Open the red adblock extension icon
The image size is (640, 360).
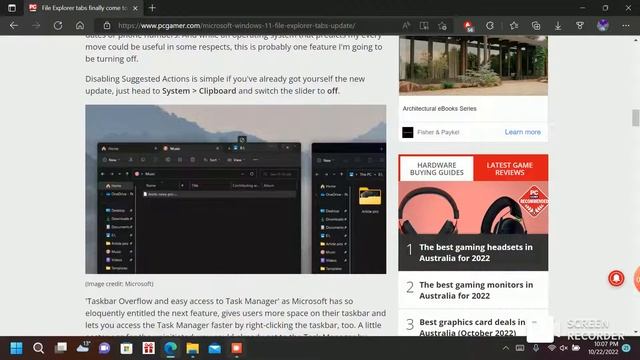(468, 26)
